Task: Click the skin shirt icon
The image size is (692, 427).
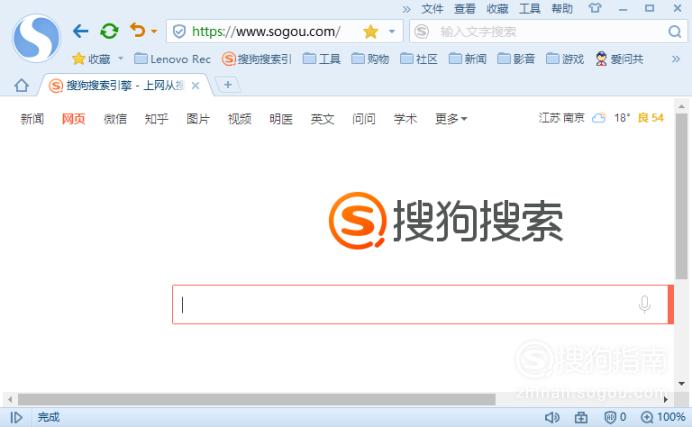Action: pyautogui.click(x=595, y=8)
